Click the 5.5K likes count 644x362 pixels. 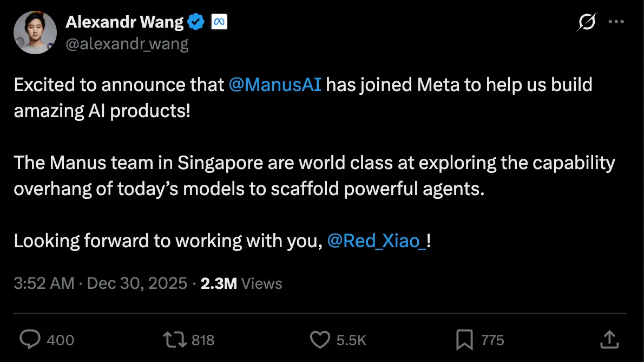(x=351, y=340)
